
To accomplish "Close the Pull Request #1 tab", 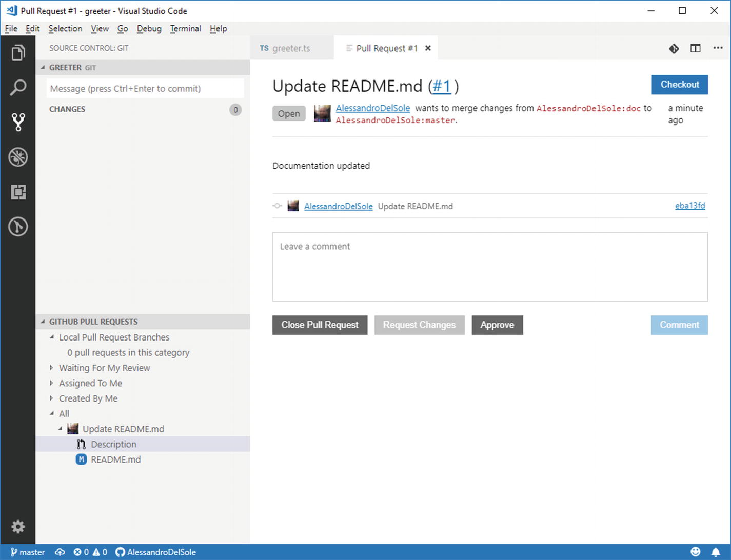I will [x=428, y=48].
